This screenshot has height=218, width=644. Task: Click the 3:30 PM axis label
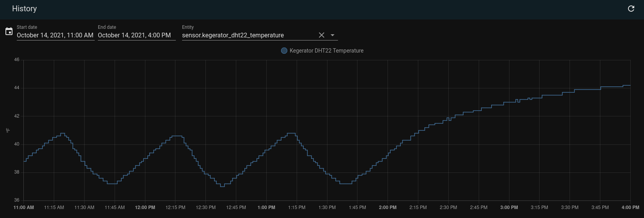[570, 207]
